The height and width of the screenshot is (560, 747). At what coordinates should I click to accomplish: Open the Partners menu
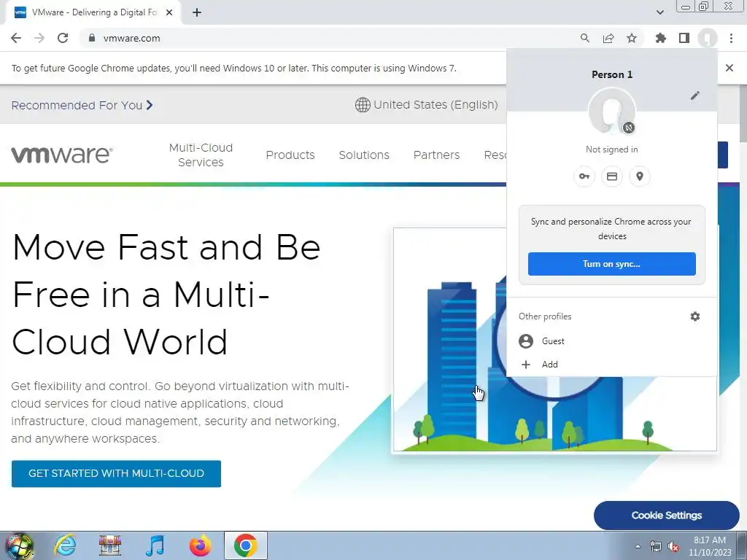436,155
